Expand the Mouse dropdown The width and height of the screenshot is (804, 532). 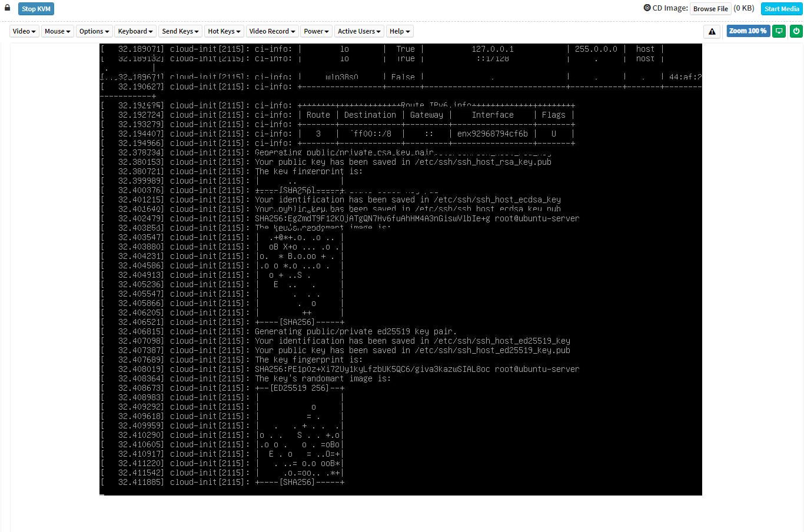[x=57, y=31]
